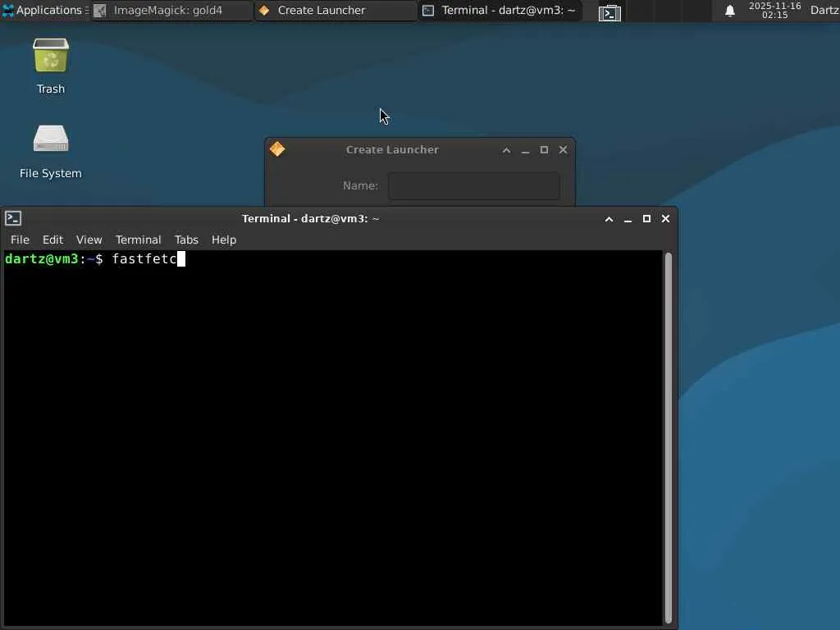Open the Terminal File menu
This screenshot has height=630, width=840.
click(20, 240)
